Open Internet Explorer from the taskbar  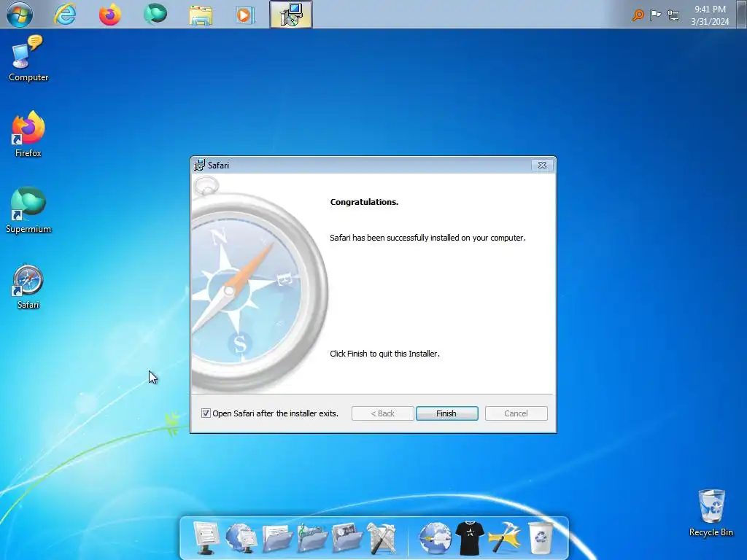pyautogui.click(x=64, y=15)
